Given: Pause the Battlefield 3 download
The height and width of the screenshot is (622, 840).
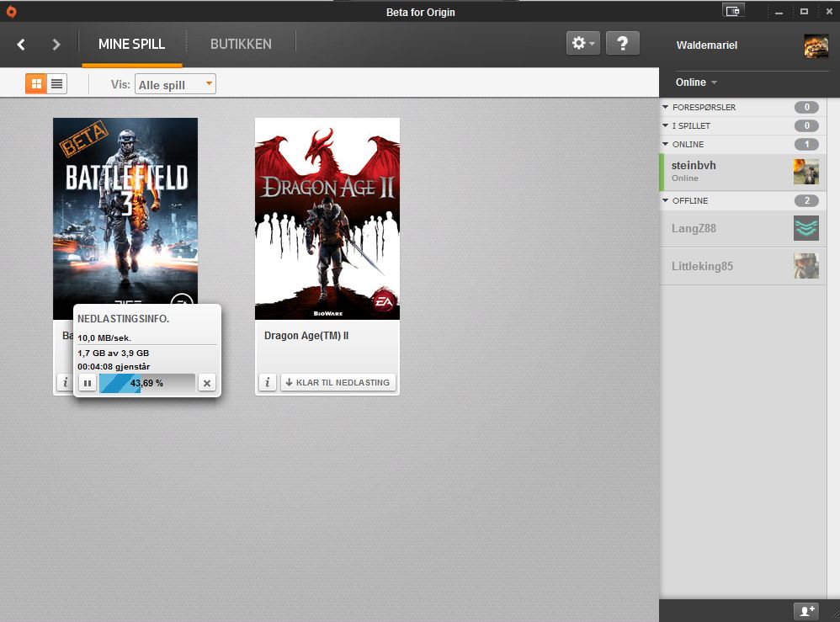Looking at the screenshot, I should coord(87,383).
